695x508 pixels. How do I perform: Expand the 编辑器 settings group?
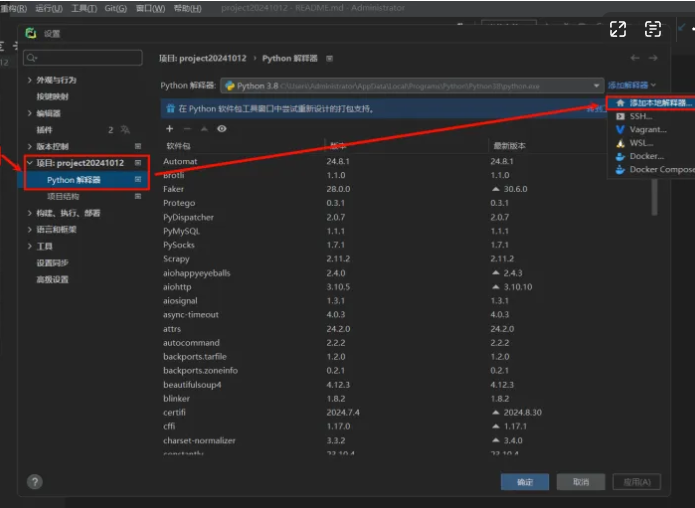point(30,113)
